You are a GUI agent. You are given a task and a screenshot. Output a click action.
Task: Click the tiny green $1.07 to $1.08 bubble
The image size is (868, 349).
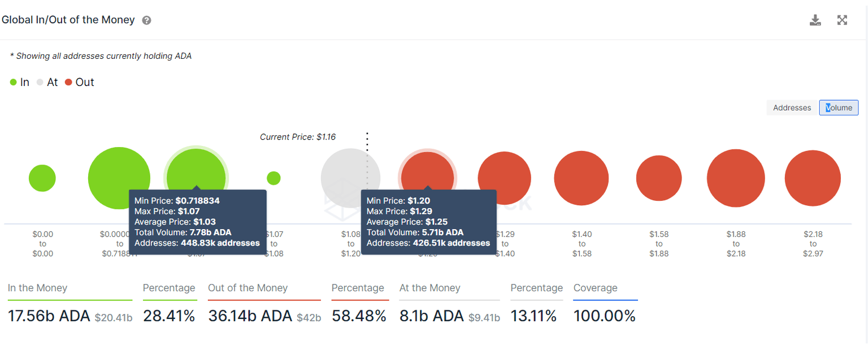(274, 178)
